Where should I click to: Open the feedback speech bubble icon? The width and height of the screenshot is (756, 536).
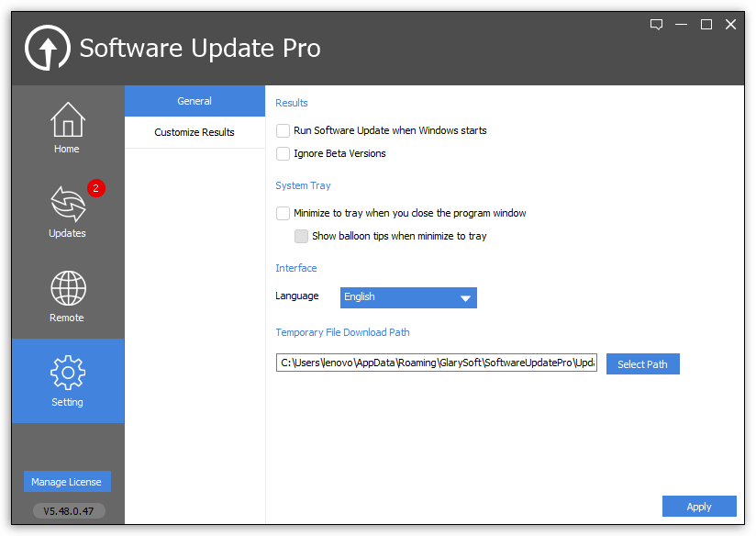656,25
